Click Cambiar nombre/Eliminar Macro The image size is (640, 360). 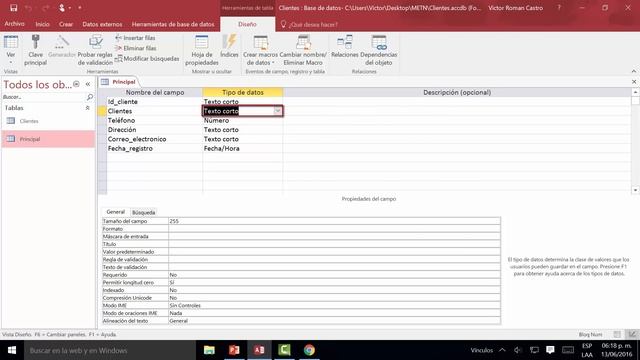click(x=303, y=50)
